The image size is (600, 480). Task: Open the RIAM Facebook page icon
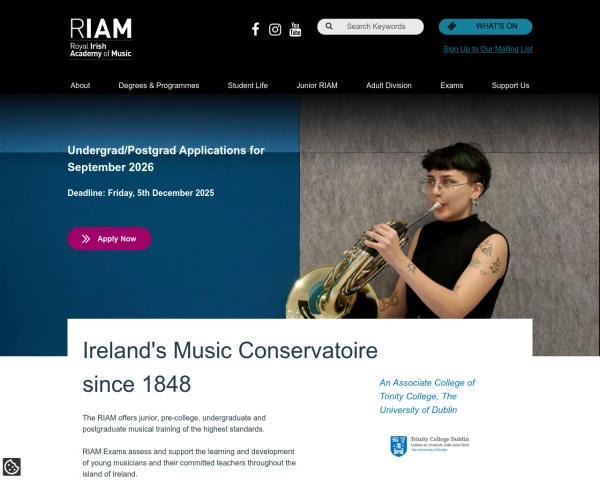pyautogui.click(x=255, y=29)
